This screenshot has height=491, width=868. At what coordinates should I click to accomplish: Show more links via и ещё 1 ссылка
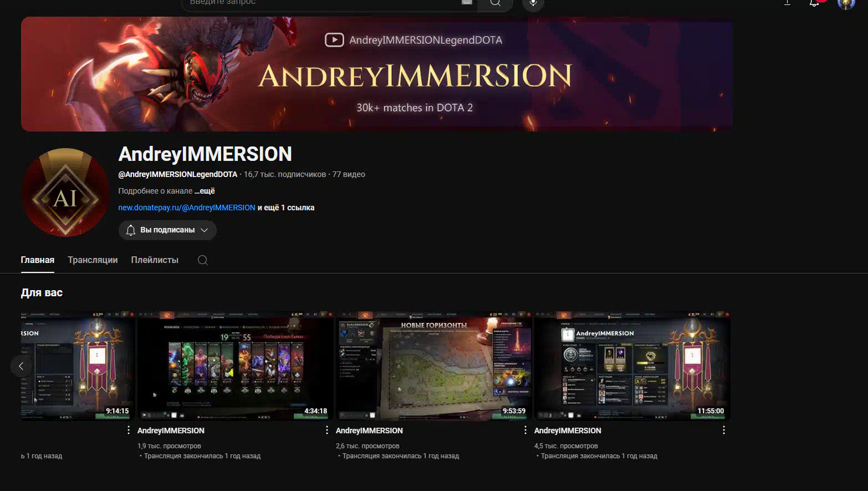(x=286, y=207)
